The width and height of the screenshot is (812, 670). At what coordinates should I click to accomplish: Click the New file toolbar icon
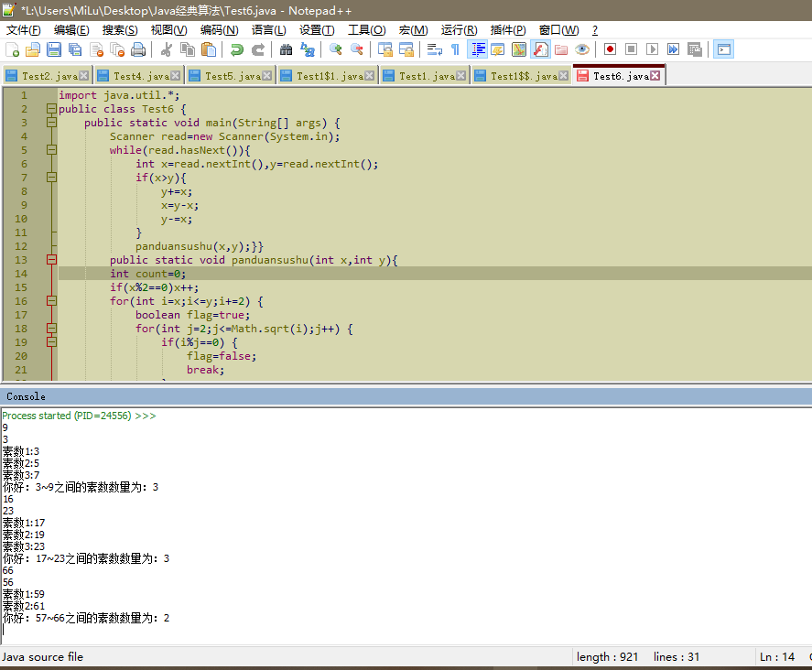pos(13,49)
